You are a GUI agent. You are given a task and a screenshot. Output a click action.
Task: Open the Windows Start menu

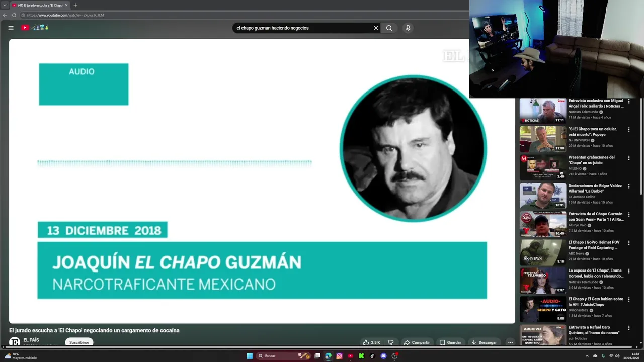250,356
